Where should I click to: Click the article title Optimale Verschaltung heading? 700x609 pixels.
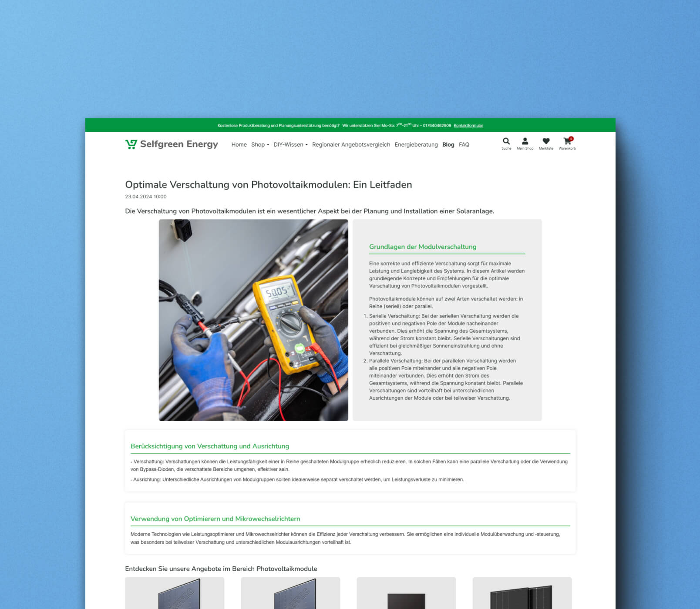click(x=268, y=185)
